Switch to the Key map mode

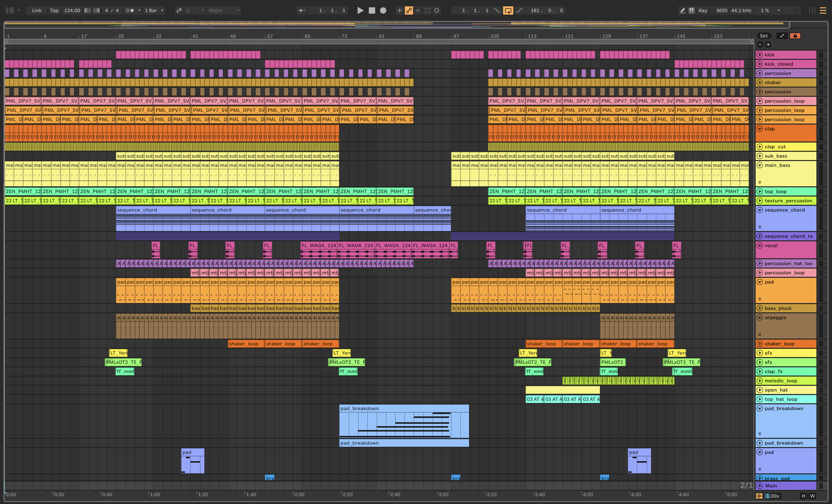703,10
